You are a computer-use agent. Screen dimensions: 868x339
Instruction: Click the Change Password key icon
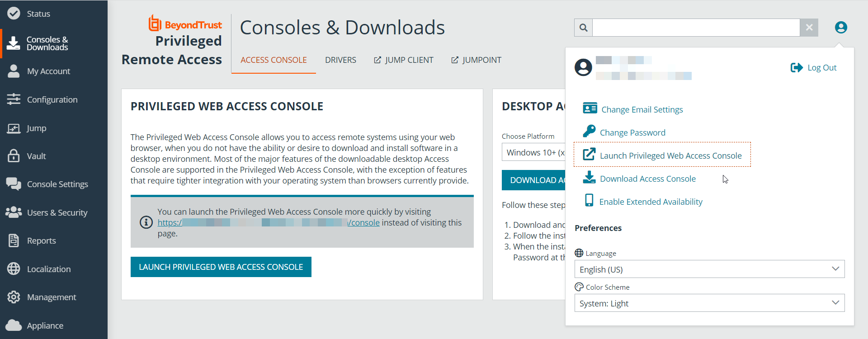(x=589, y=131)
